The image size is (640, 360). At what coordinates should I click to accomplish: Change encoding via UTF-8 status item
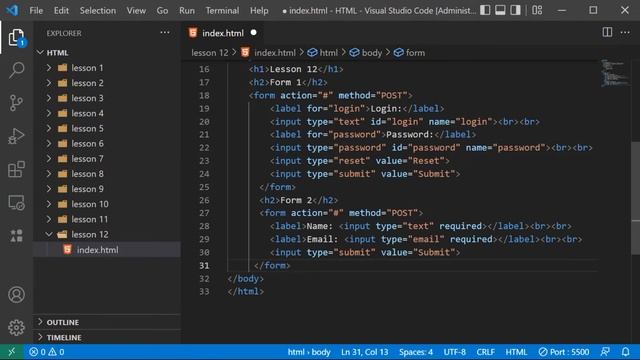click(x=454, y=352)
